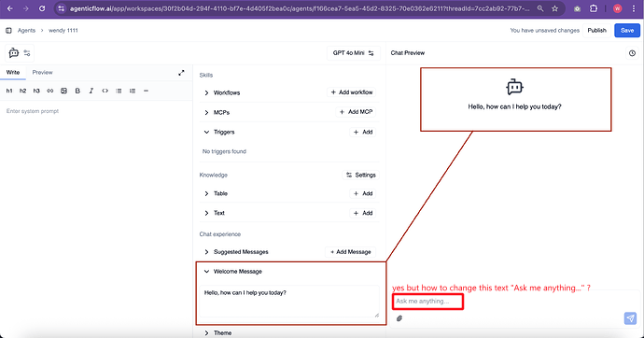This screenshot has height=338, width=644.
Task: Click the No triggers found text
Action: point(224,151)
